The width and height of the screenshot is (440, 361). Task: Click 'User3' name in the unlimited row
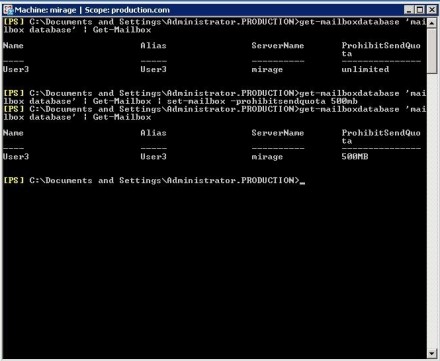coord(16,69)
